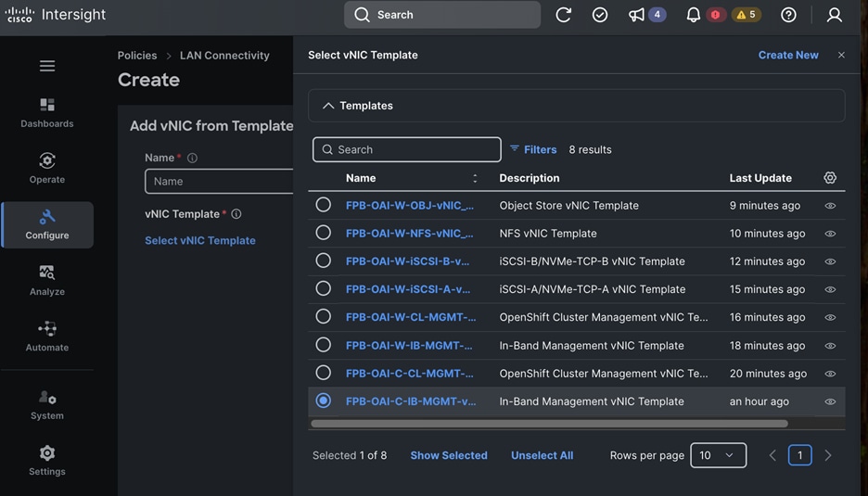Image resolution: width=868 pixels, height=496 pixels.
Task: Go to previous page arrow
Action: pos(772,455)
